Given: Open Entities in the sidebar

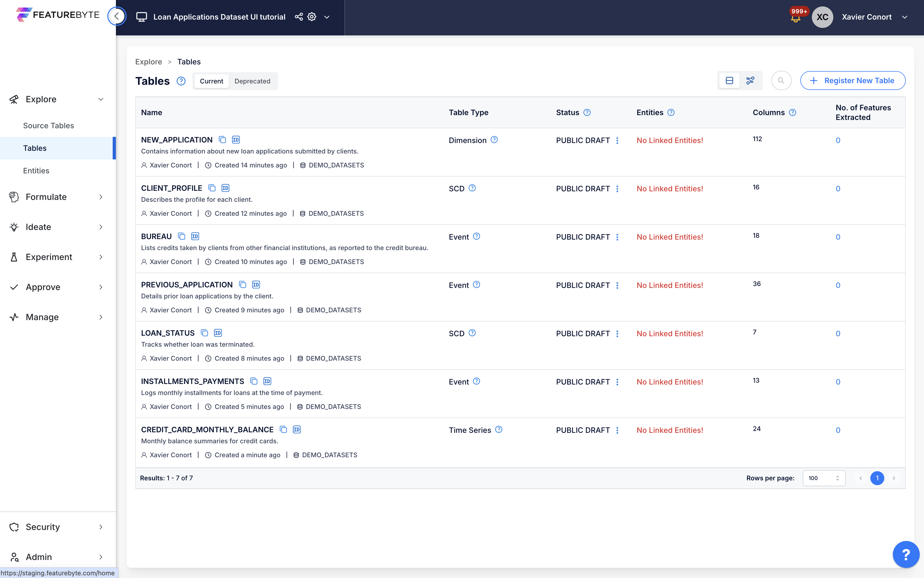Looking at the screenshot, I should click(36, 170).
